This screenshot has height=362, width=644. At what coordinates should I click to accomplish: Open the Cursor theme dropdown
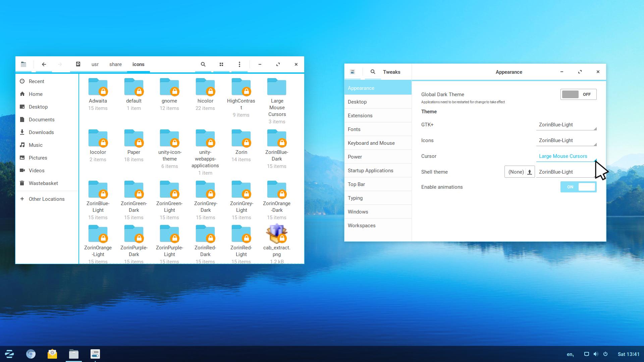click(x=566, y=156)
